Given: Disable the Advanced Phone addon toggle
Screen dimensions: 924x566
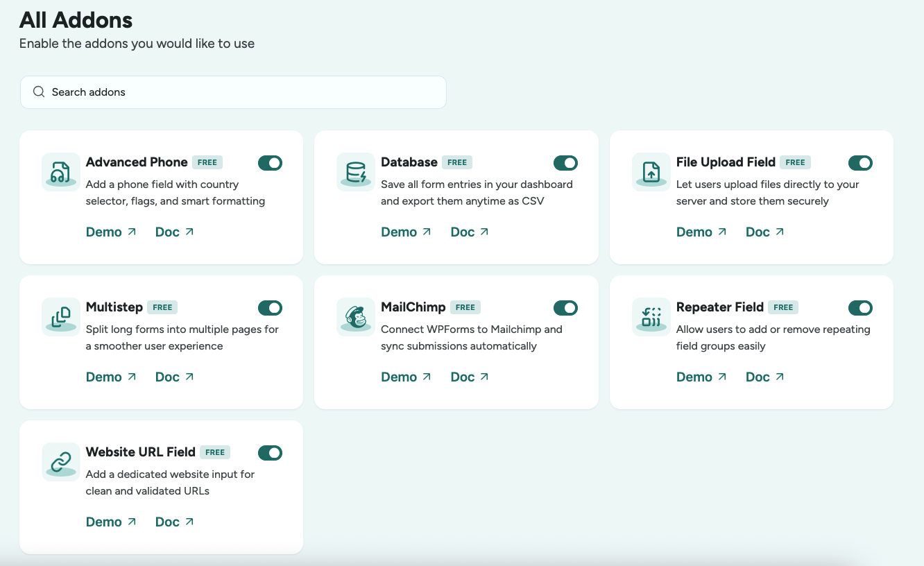Looking at the screenshot, I should click(271, 163).
